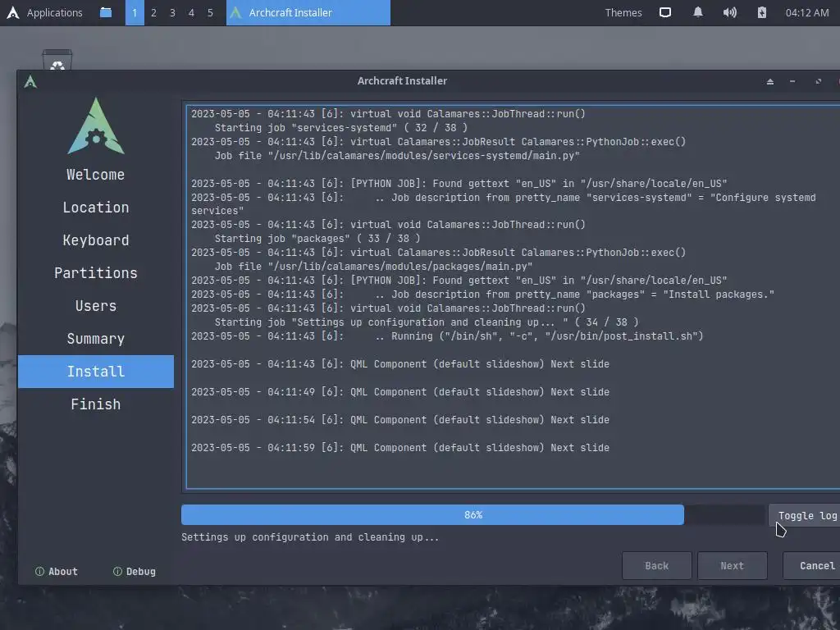Click the Back button
840x630 pixels.
(657, 566)
